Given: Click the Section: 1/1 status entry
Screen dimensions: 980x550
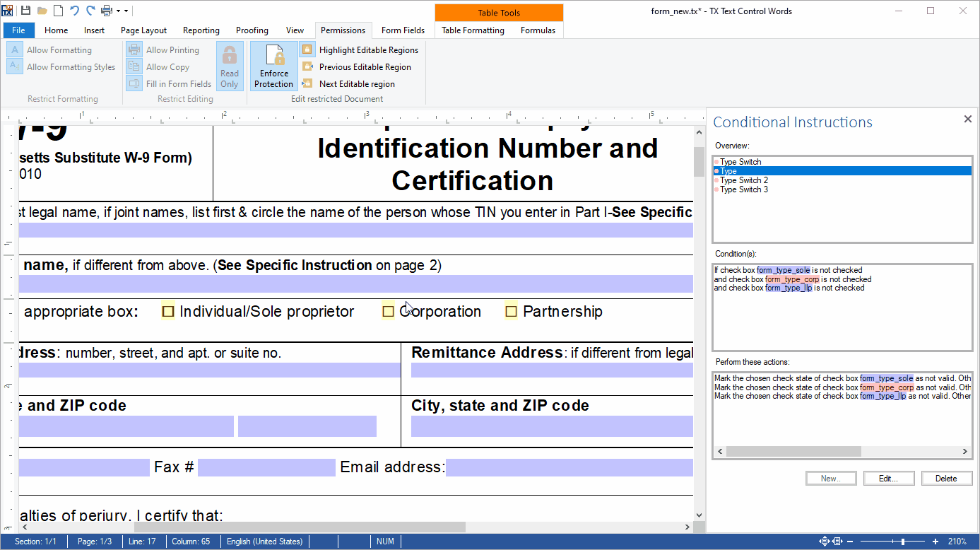Looking at the screenshot, I should pos(35,542).
